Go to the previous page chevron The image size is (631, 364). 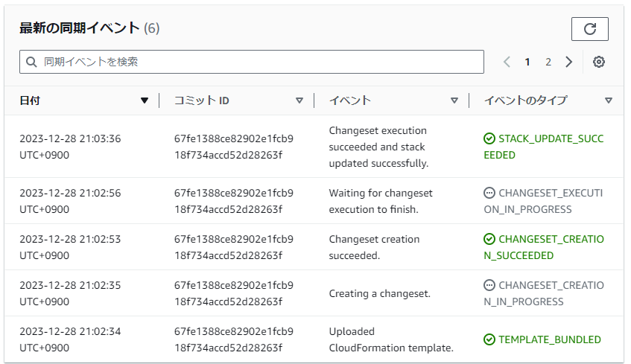(507, 62)
